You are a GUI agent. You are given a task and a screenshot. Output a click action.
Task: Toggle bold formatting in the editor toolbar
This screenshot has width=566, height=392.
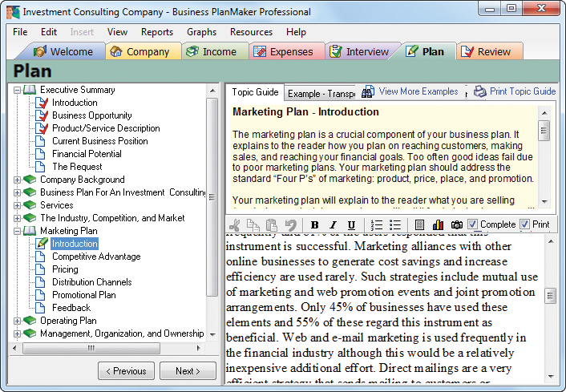tap(314, 225)
